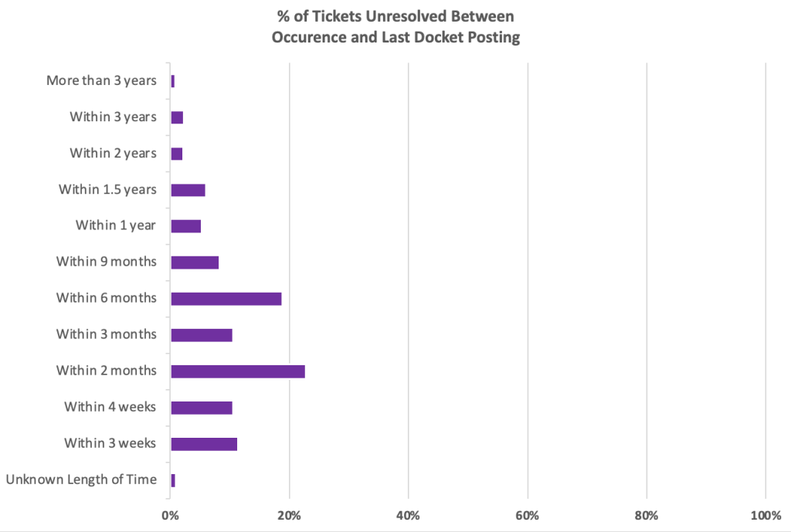791x532 pixels.
Task: Click the "Within 2 months" axis label
Action: 106,371
